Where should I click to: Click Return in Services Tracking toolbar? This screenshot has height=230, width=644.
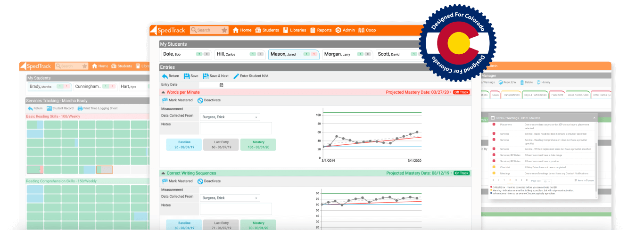[x=35, y=108]
